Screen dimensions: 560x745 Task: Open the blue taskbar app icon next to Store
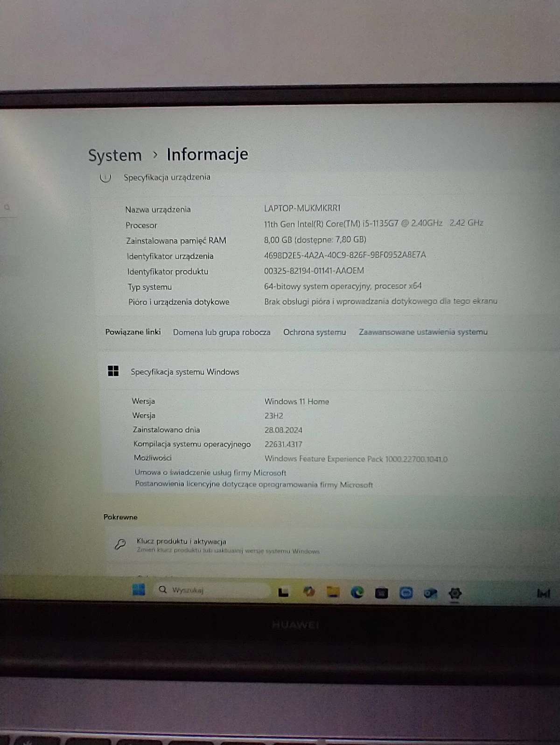406,593
